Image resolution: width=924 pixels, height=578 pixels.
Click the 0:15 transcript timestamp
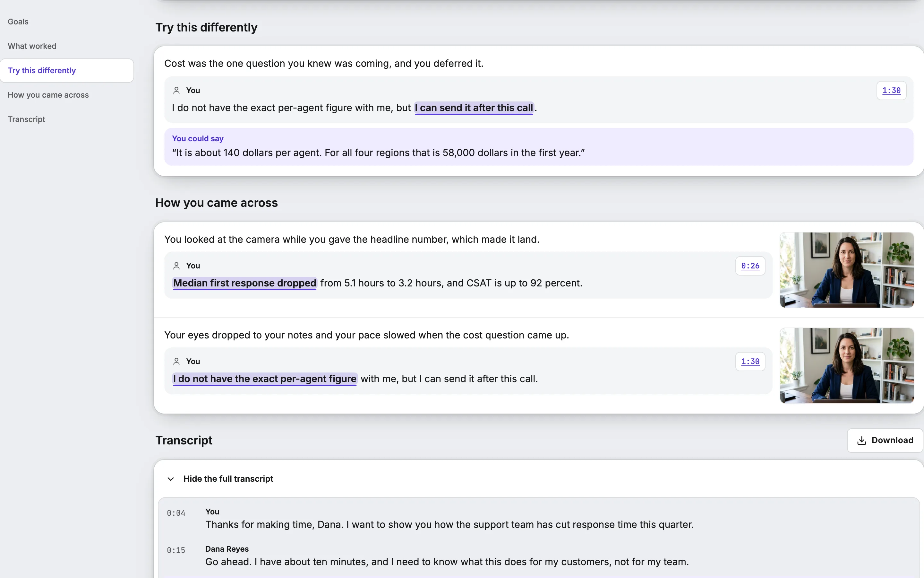[x=175, y=550]
